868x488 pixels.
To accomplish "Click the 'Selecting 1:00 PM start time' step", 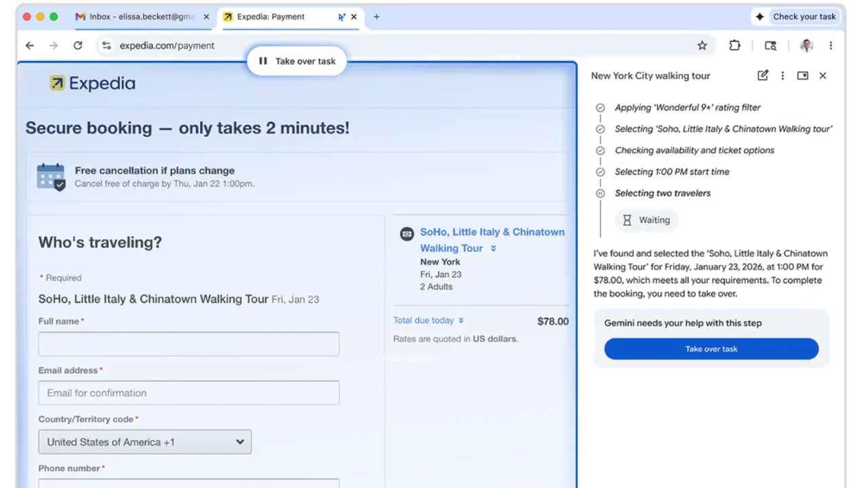I will click(x=672, y=172).
